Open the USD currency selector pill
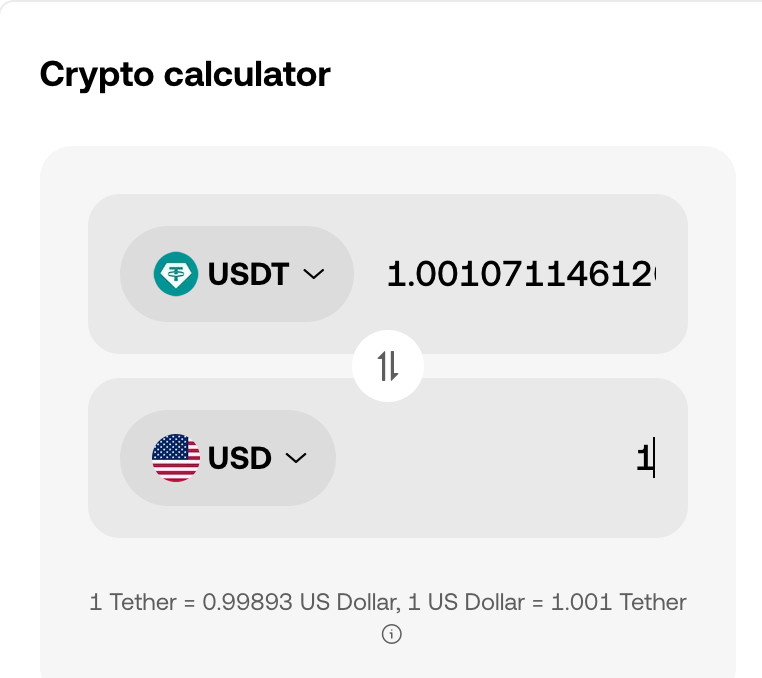This screenshot has height=678, width=762. pyautogui.click(x=228, y=457)
